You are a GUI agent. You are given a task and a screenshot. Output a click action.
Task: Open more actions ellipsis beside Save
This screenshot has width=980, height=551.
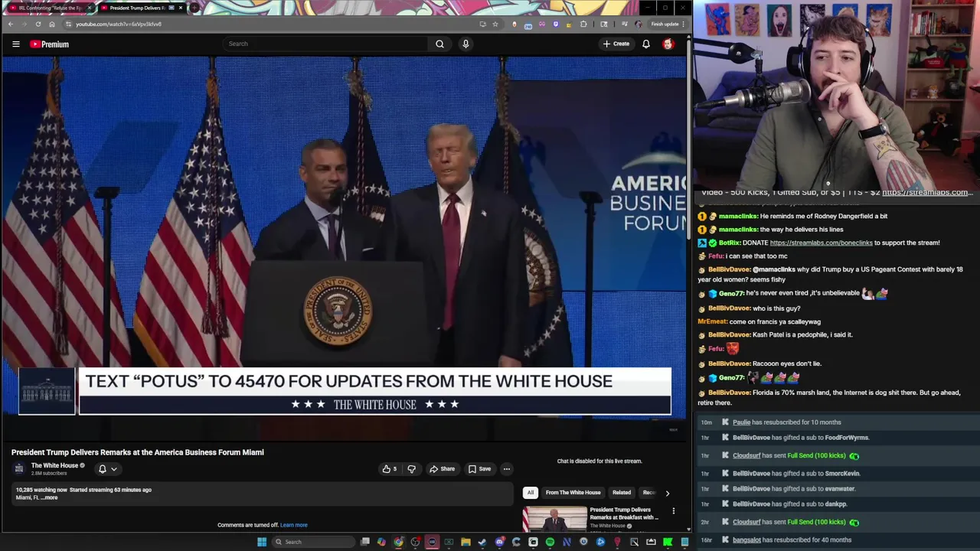point(506,468)
